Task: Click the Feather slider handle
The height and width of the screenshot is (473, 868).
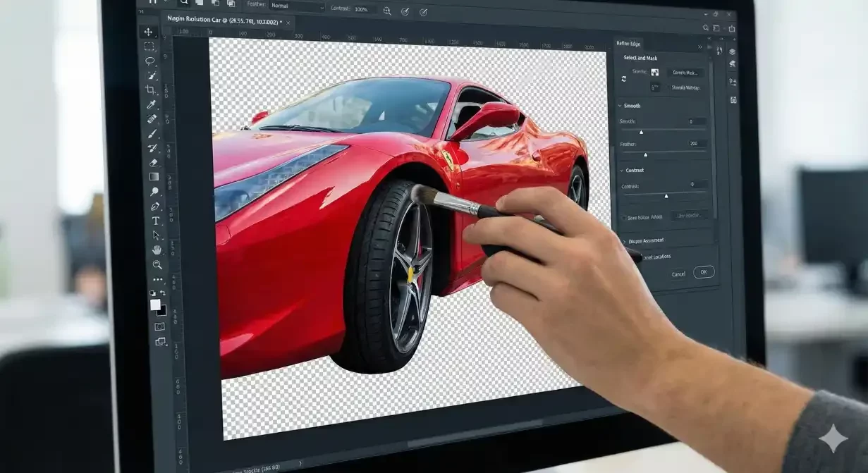Action: 645,154
